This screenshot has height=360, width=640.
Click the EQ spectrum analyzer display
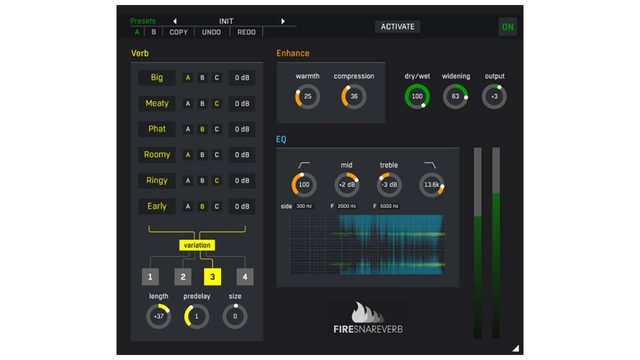point(367,244)
